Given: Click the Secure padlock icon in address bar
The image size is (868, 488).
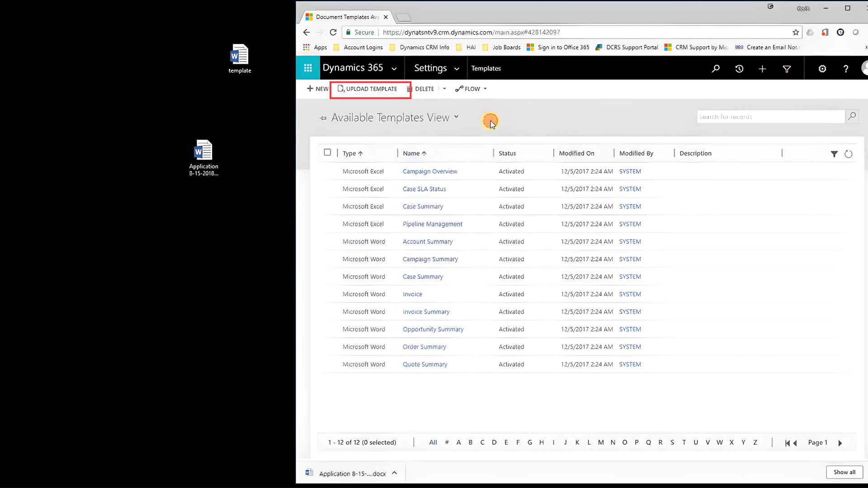Looking at the screenshot, I should (348, 32).
